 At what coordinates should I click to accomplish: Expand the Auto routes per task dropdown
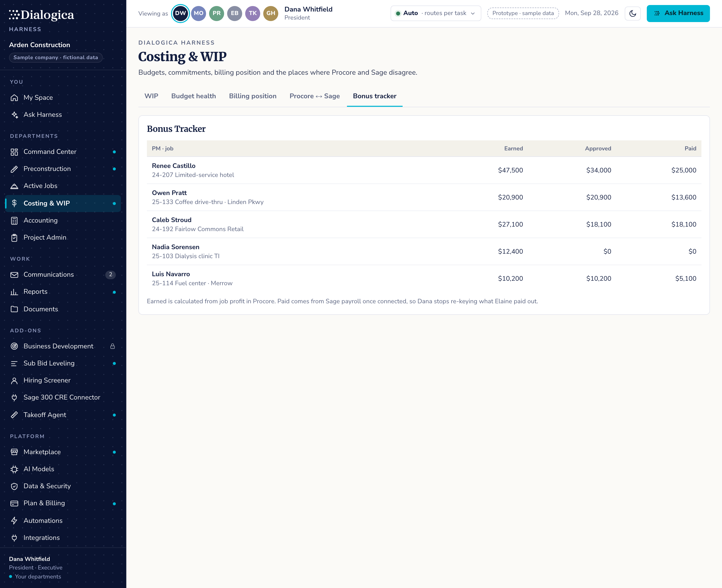[436, 13]
